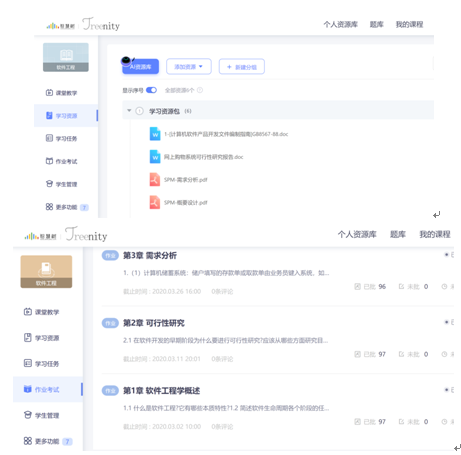The height and width of the screenshot is (455, 461).
Task: Select 课堂教学 icon in upper sidebar
Action: coord(49,93)
